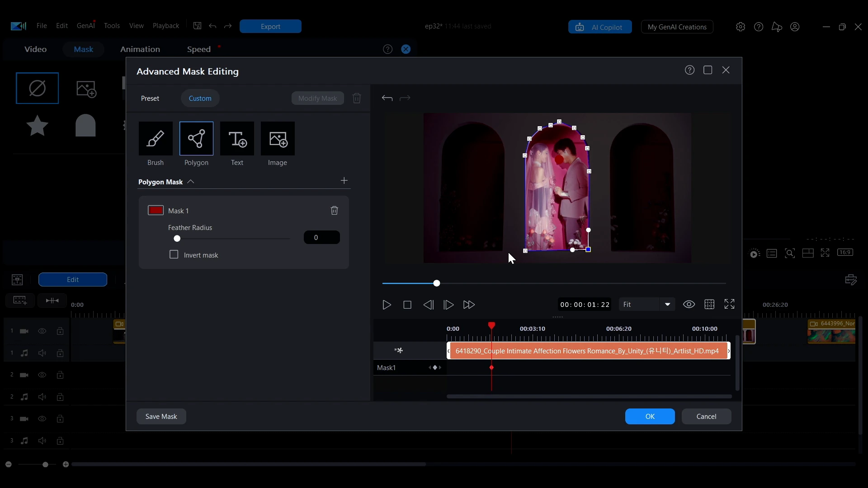Click the trash icon beside Modify Mask
This screenshot has height=488, width=868.
pos(357,98)
